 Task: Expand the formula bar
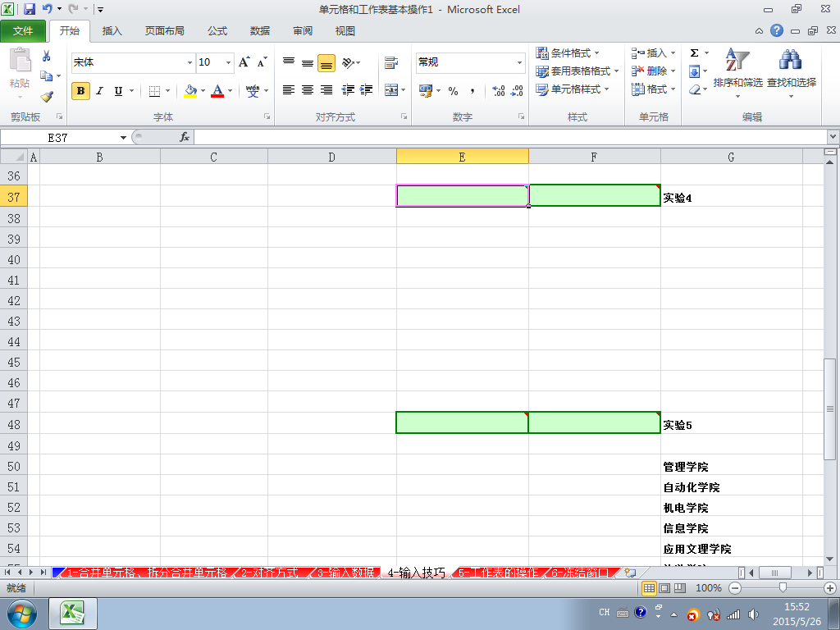(833, 137)
